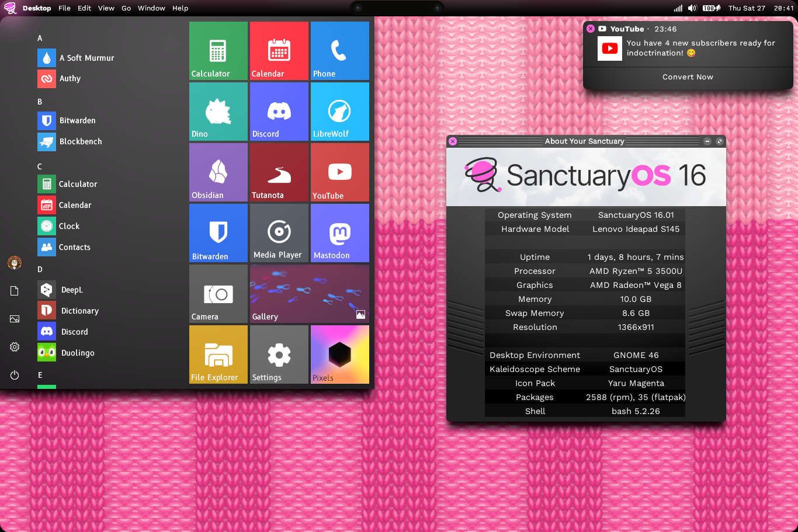Screen dimensions: 798x532
Task: Open the Window menu in top bar
Action: [x=151, y=8]
